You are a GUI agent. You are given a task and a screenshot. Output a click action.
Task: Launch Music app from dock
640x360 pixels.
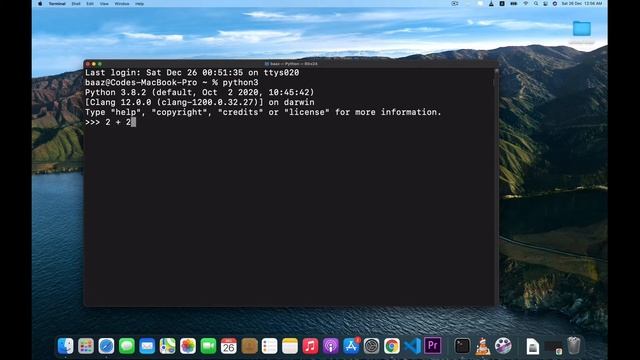click(x=310, y=346)
